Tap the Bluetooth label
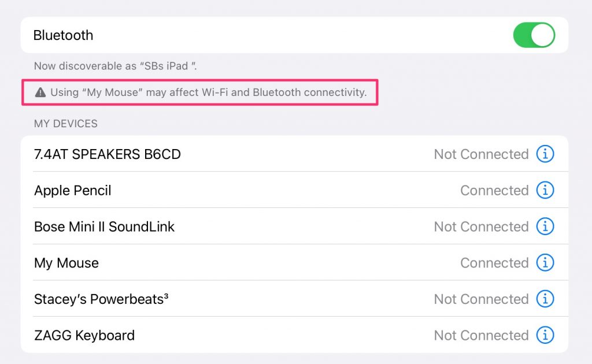Screen dimensions: 592x364 pyautogui.click(x=63, y=35)
